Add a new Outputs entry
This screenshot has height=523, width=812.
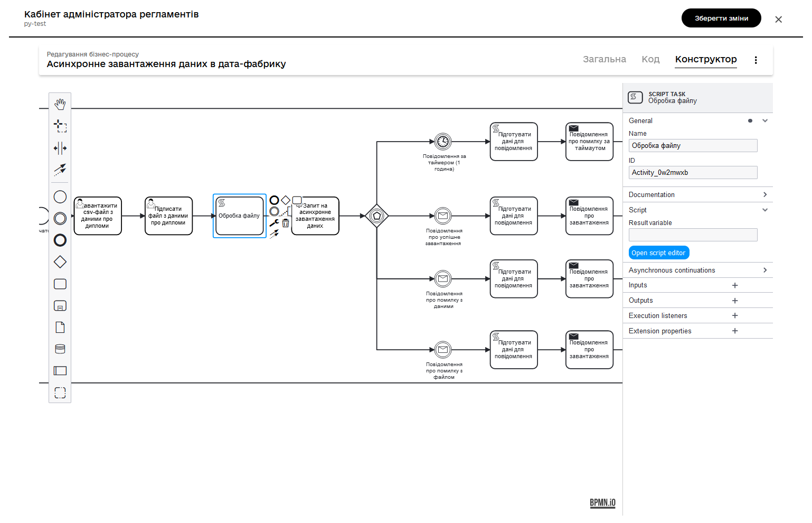point(735,301)
